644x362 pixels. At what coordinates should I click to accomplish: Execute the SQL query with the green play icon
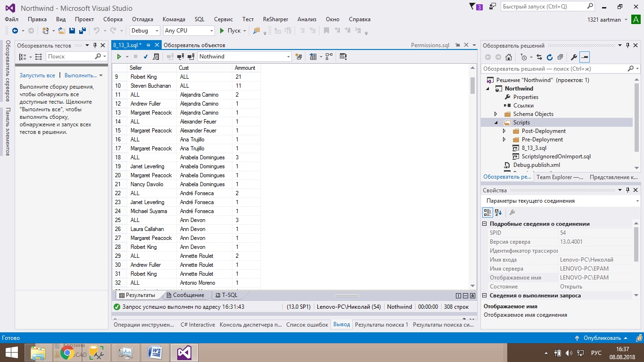tap(119, 57)
